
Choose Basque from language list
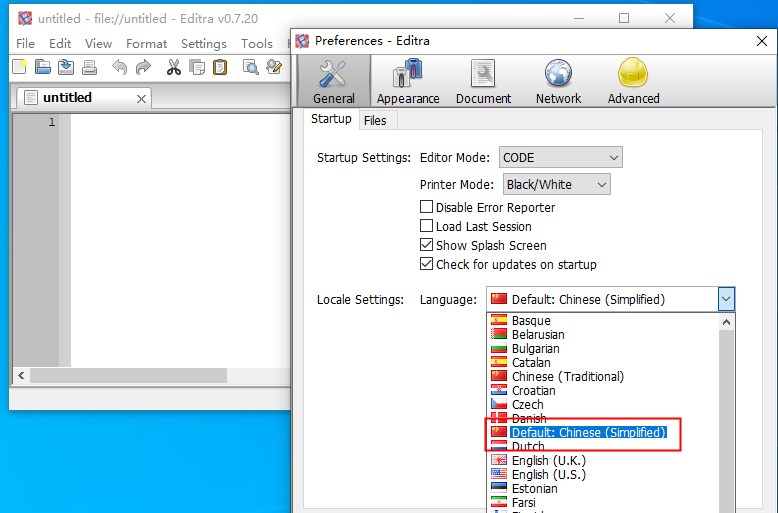(x=603, y=321)
